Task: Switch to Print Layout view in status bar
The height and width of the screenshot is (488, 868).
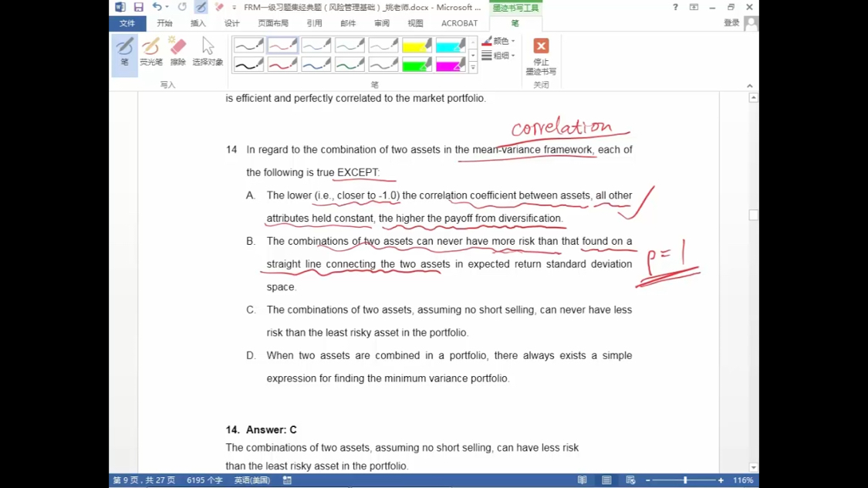Action: click(x=606, y=480)
